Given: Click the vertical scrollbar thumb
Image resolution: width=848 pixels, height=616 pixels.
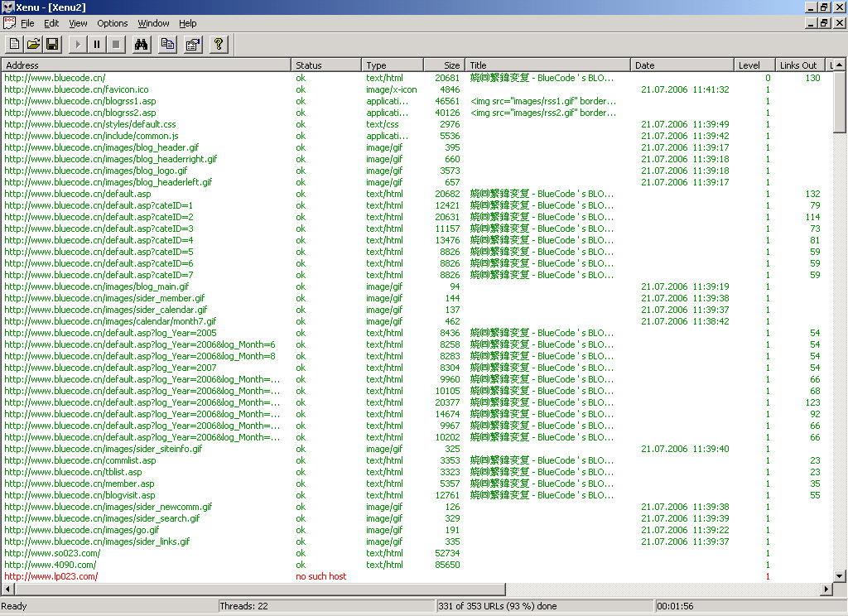Looking at the screenshot, I should (x=840, y=102).
